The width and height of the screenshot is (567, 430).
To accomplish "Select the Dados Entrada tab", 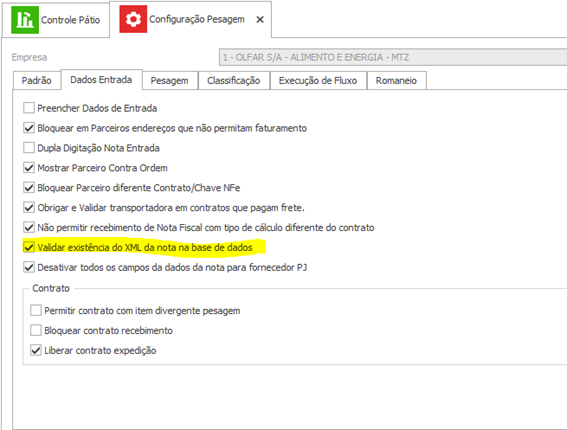I will 101,80.
